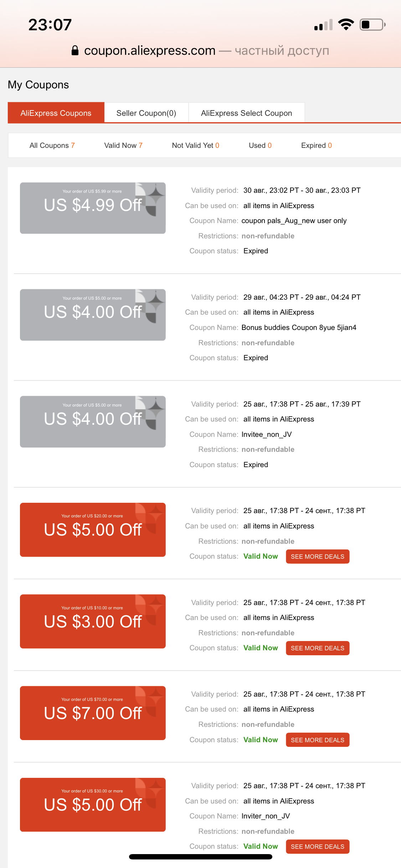Open the AliExpress Coupons tab
Viewport: 401px width, 868px height.
pos(56,113)
